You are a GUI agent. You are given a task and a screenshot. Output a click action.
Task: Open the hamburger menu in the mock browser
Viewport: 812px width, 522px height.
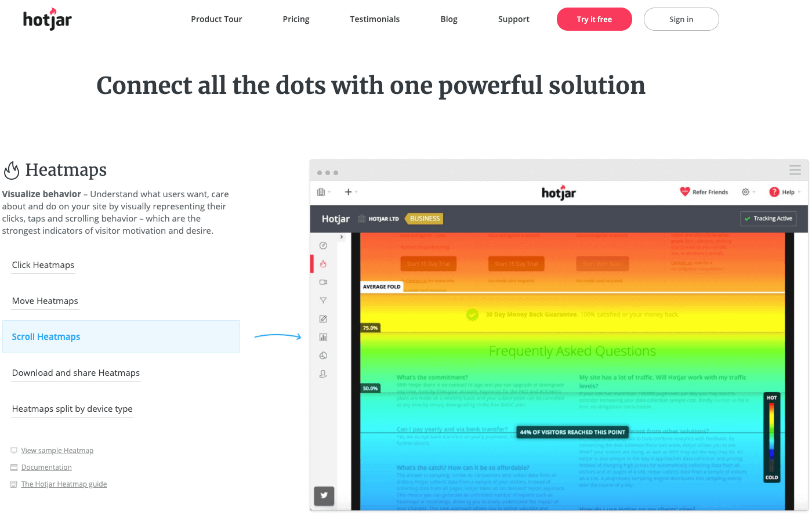[795, 170]
